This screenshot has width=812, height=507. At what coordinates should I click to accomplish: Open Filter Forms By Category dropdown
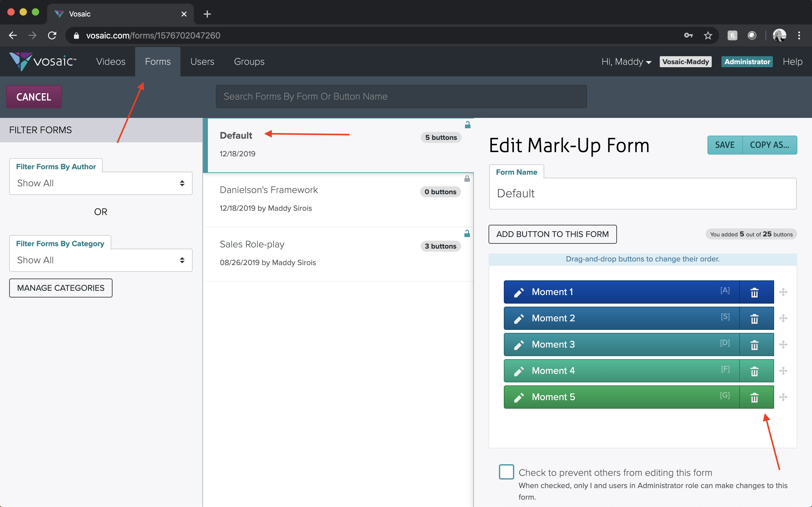(x=101, y=260)
